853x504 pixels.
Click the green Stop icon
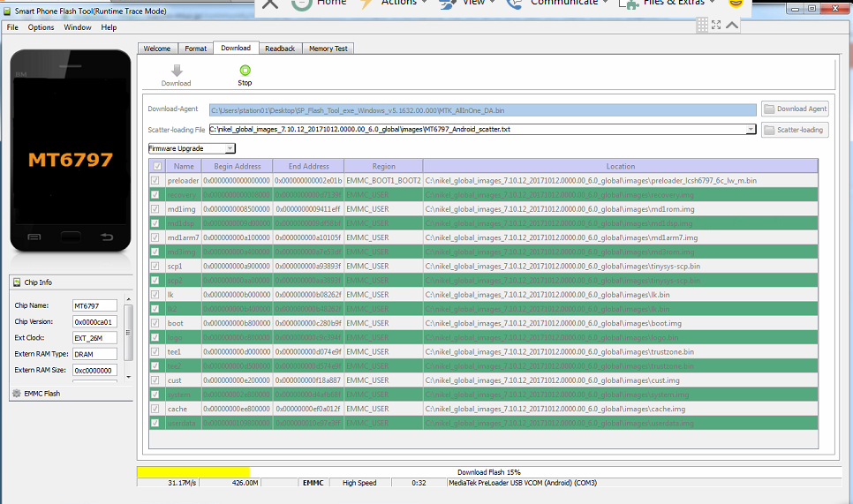click(245, 71)
